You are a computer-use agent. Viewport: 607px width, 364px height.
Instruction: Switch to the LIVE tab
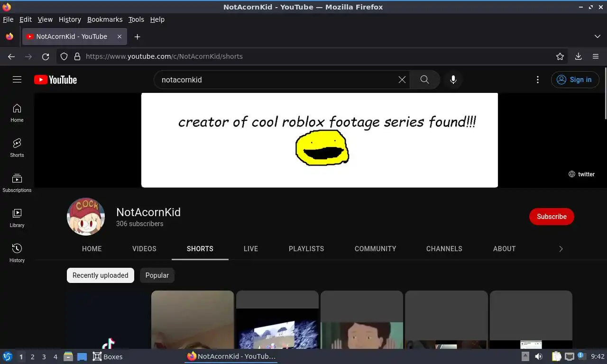point(251,249)
